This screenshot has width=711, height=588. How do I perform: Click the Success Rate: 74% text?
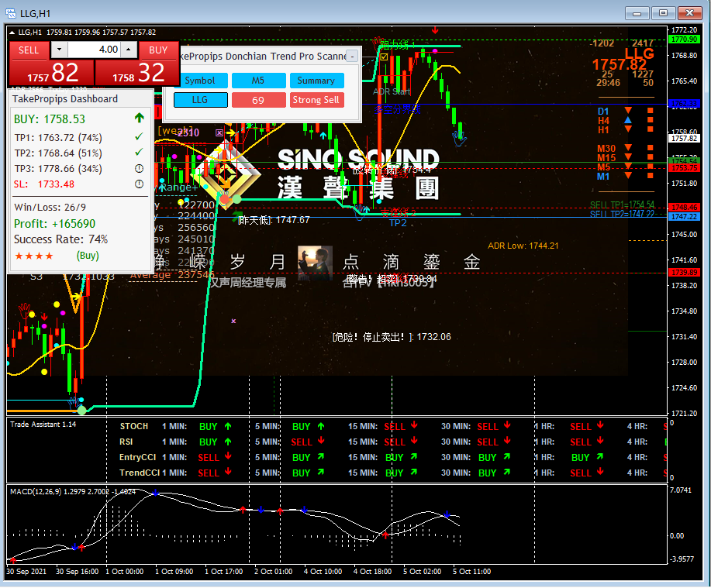60,239
